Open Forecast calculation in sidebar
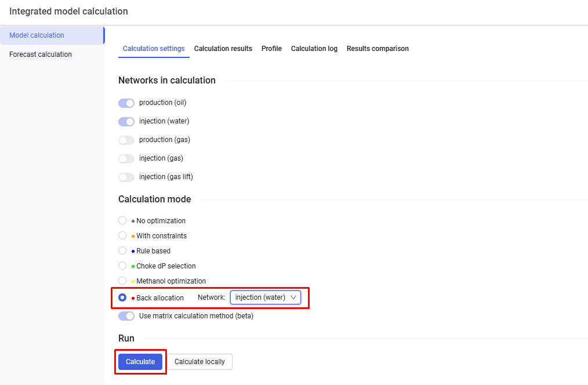Viewport: 588px width, 385px height. pyautogui.click(x=41, y=55)
